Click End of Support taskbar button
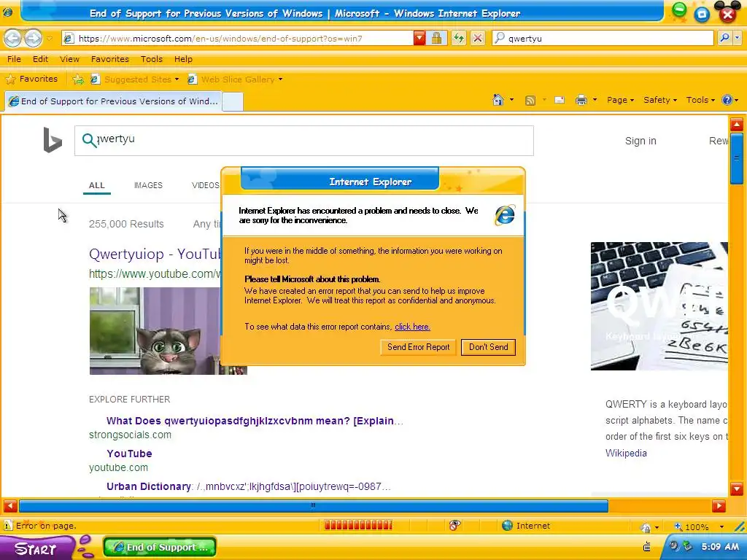Image resolution: width=747 pixels, height=560 pixels. click(160, 547)
